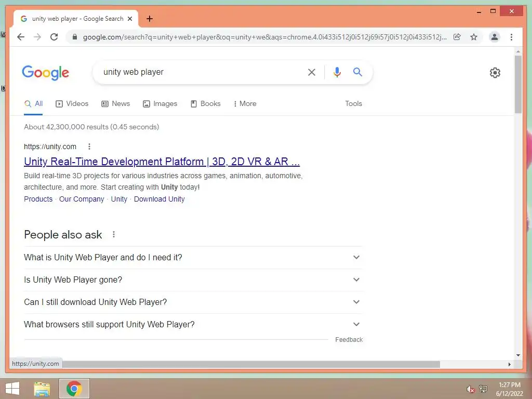Screen dimensions: 532x399
Task: Click the Chrome taskbar icon
Action: pyautogui.click(x=74, y=389)
